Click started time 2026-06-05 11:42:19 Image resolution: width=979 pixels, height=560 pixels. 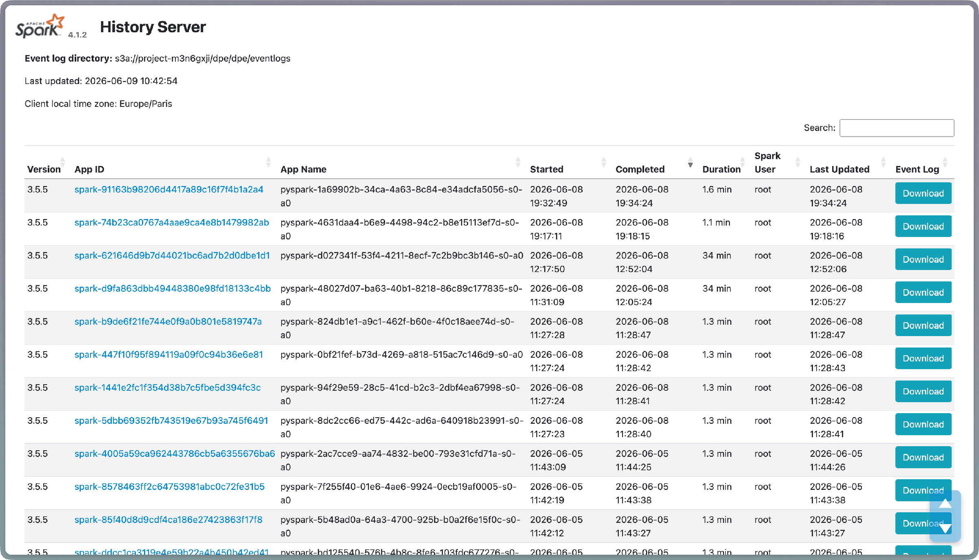[x=556, y=494]
